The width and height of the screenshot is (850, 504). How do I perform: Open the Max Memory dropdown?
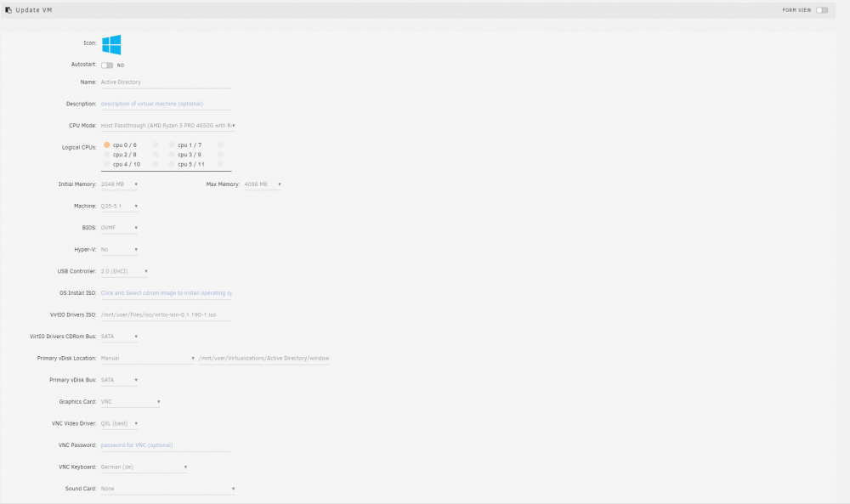[263, 184]
